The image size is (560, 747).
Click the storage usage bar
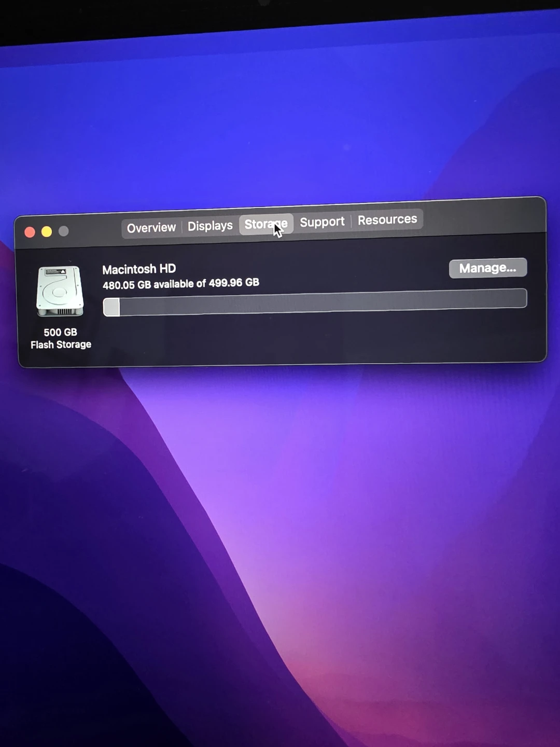coord(315,303)
